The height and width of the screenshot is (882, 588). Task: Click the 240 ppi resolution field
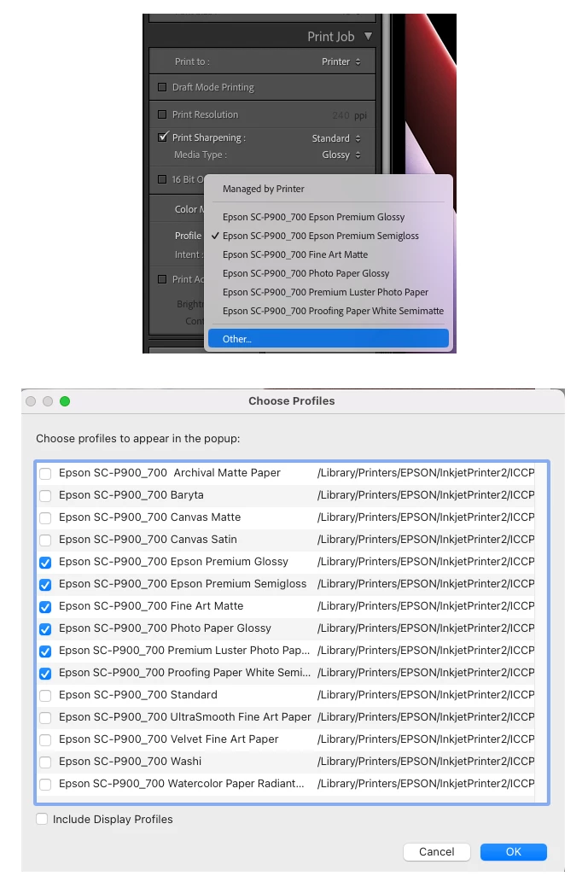point(349,115)
